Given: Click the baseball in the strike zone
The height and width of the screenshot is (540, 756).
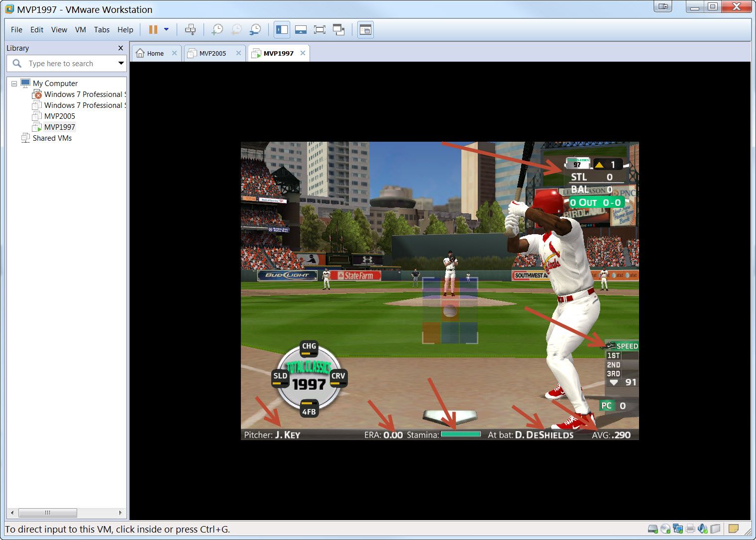Looking at the screenshot, I should (x=450, y=311).
